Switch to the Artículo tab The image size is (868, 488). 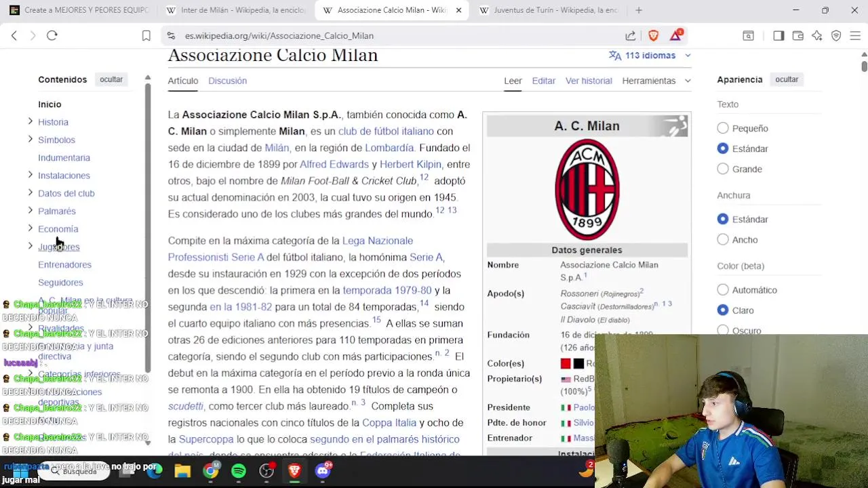[183, 81]
